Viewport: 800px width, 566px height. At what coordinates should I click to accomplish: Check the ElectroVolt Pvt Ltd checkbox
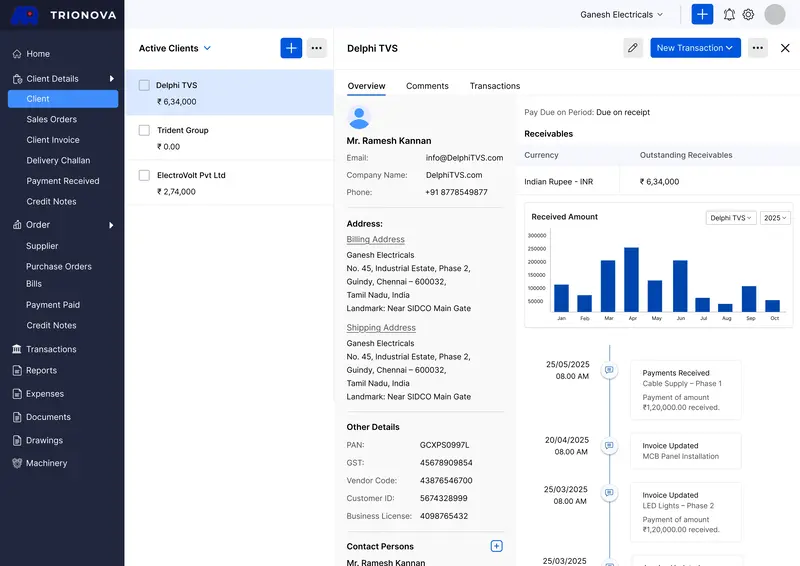[144, 175]
